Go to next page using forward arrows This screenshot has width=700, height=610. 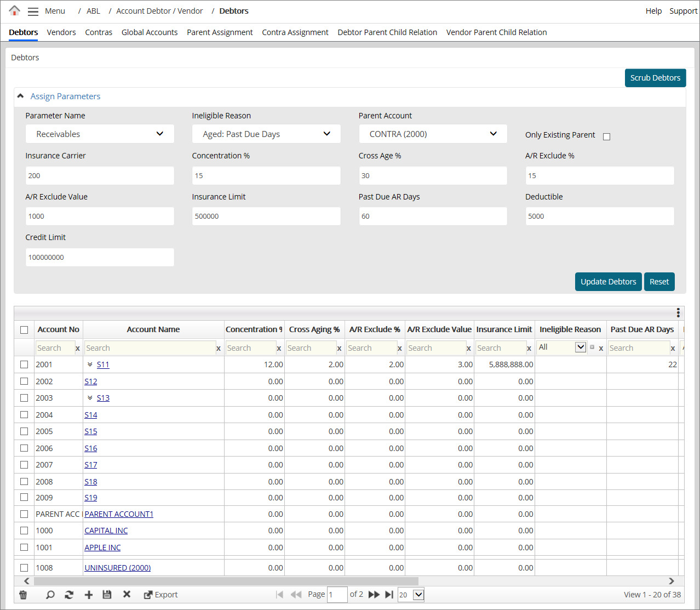pyautogui.click(x=374, y=595)
